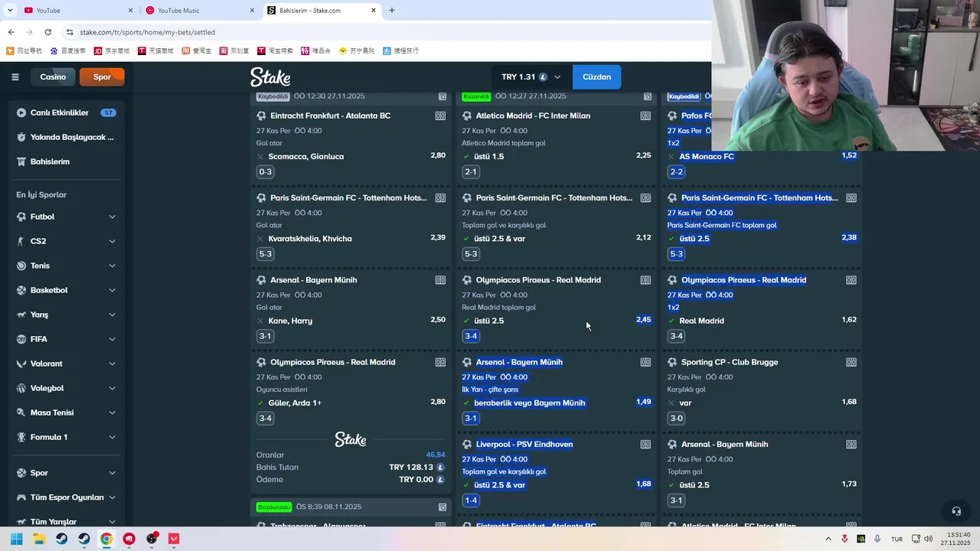The height and width of the screenshot is (551, 980).
Task: Open bet slip receipt icon for 12:27 27.11.2025 bet
Action: click(x=648, y=96)
